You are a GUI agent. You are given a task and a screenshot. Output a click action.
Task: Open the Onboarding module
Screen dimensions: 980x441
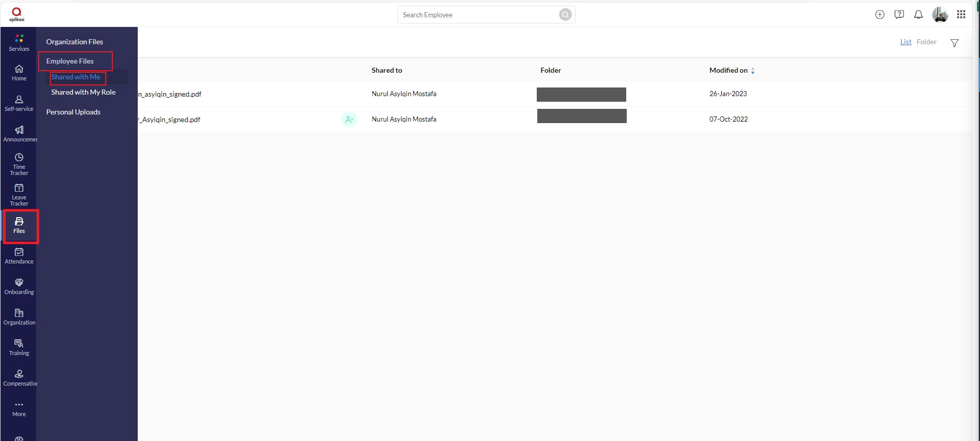point(19,286)
